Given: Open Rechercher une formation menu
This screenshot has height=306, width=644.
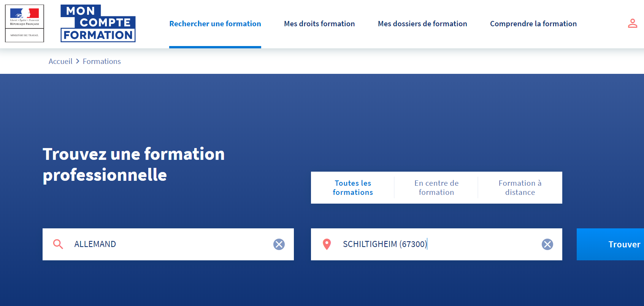Looking at the screenshot, I should click(215, 24).
